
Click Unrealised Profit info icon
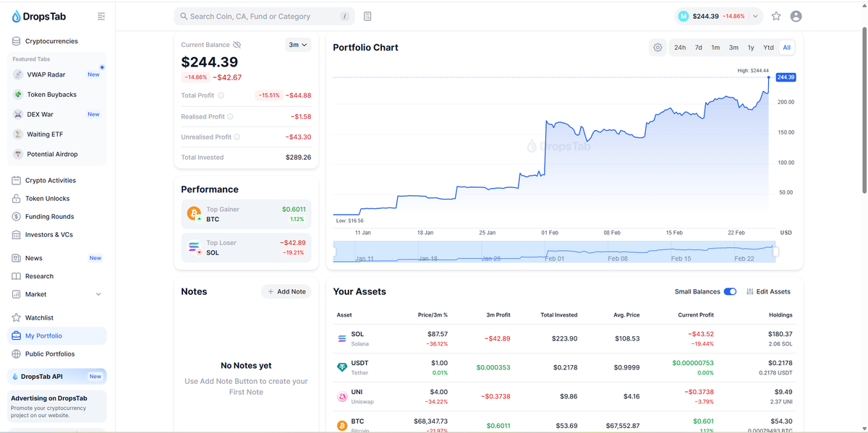[237, 137]
